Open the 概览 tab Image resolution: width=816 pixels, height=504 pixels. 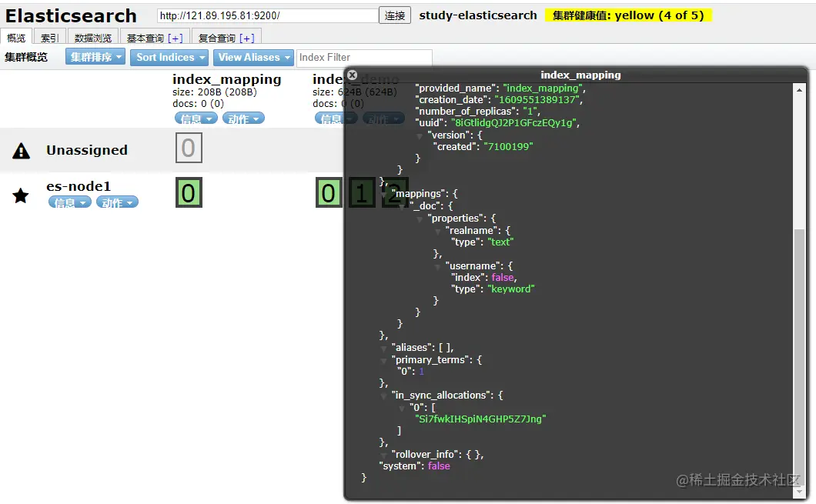point(16,38)
